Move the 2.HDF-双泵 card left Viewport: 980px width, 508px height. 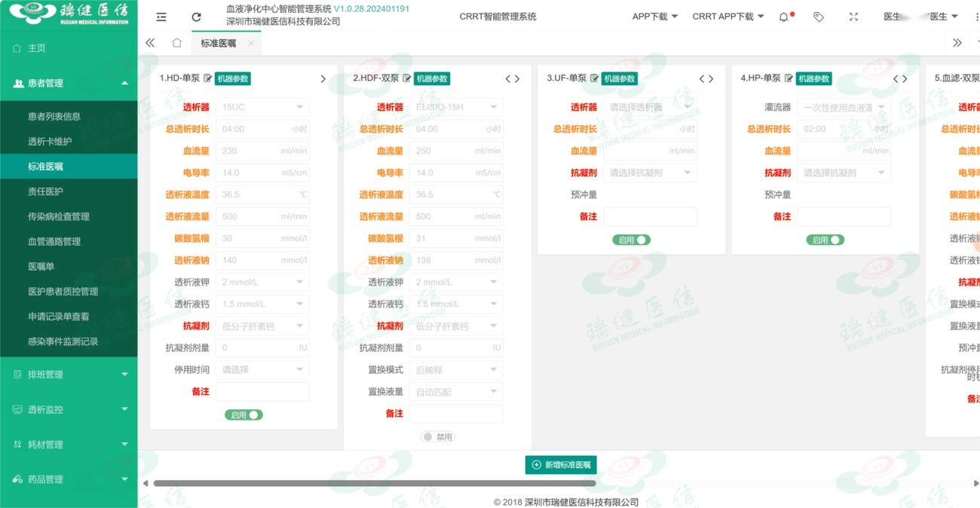point(508,78)
